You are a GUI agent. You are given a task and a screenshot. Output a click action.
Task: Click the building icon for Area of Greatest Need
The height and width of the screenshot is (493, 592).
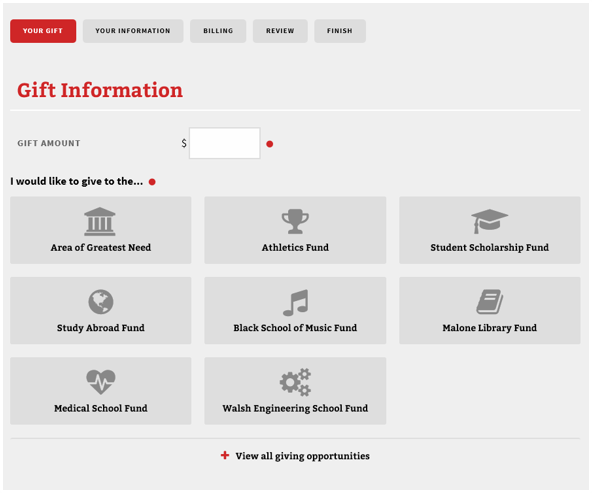(x=100, y=222)
